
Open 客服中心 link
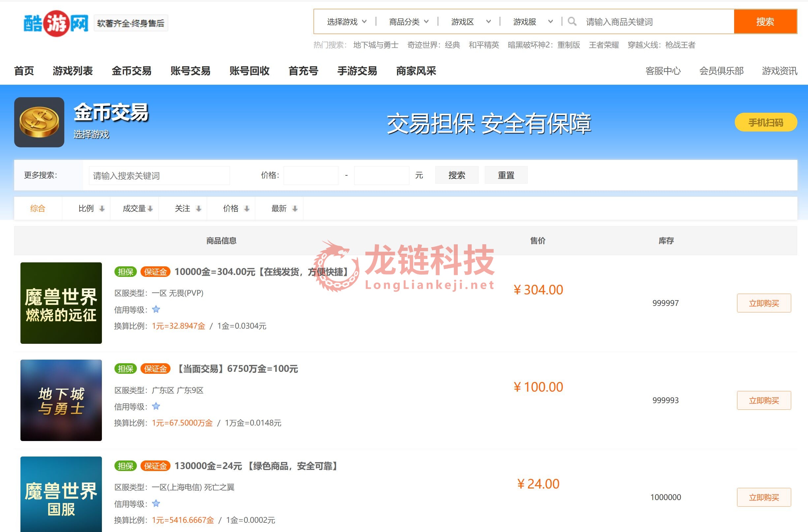(663, 71)
